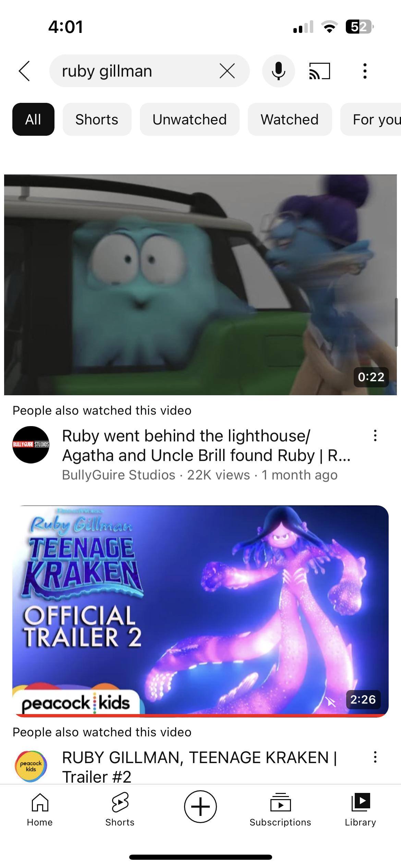The width and height of the screenshot is (401, 868).
Task: Go to the Home tab
Action: [40, 810]
